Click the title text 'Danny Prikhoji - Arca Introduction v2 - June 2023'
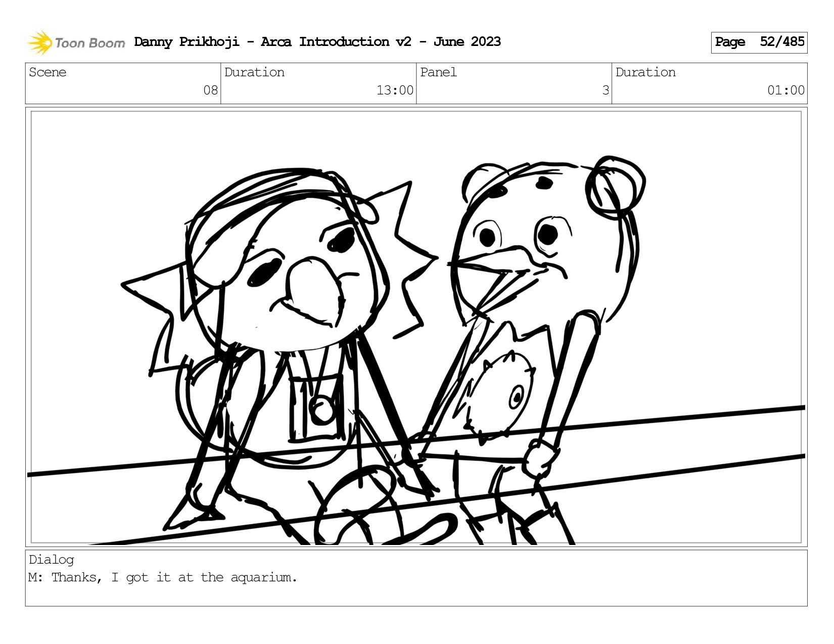The height and width of the screenshot is (644, 834). coord(317,42)
